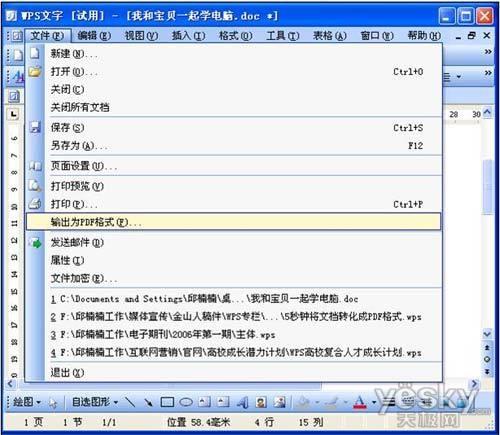Open the 视图 menu
The image size is (500, 435).
pos(141,35)
